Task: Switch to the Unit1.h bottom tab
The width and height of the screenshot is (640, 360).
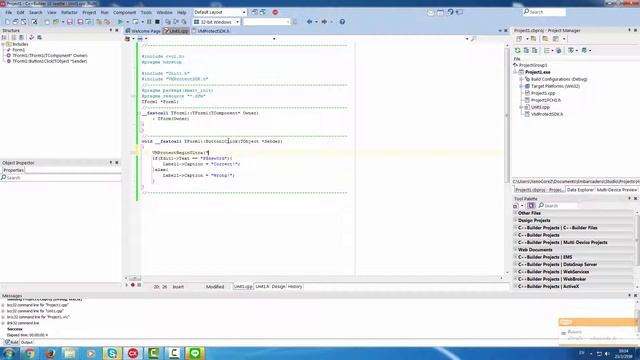Action: point(262,287)
